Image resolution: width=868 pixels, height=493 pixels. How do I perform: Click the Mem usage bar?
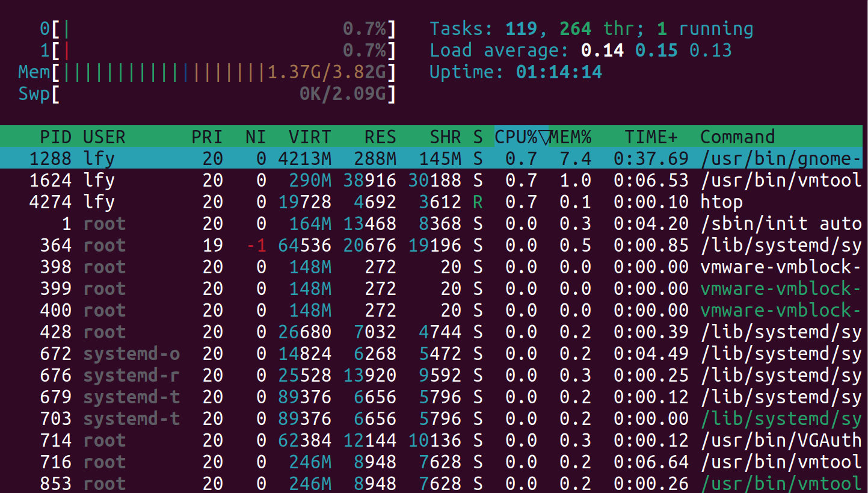click(x=207, y=72)
